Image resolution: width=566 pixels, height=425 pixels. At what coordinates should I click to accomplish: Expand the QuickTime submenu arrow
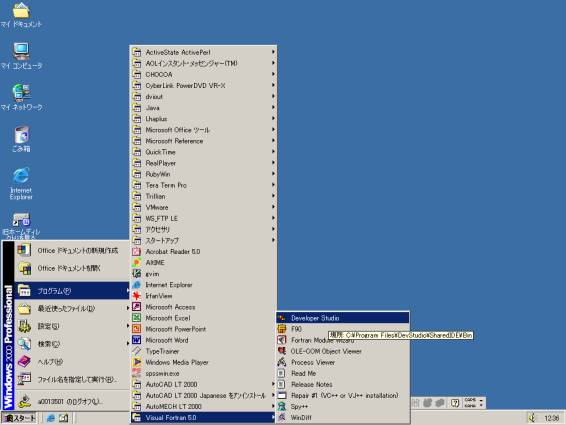[273, 152]
